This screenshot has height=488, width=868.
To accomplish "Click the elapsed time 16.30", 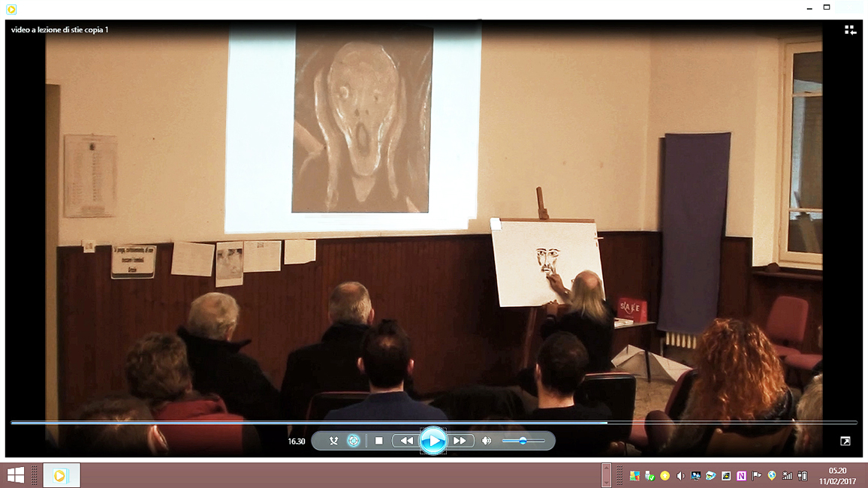I will [296, 441].
